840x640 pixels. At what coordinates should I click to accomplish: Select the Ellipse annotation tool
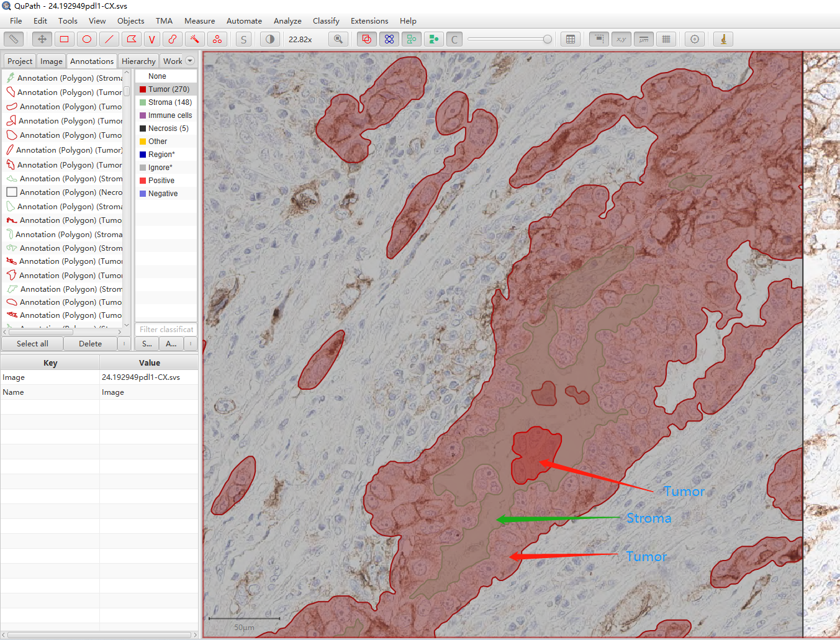pos(87,39)
